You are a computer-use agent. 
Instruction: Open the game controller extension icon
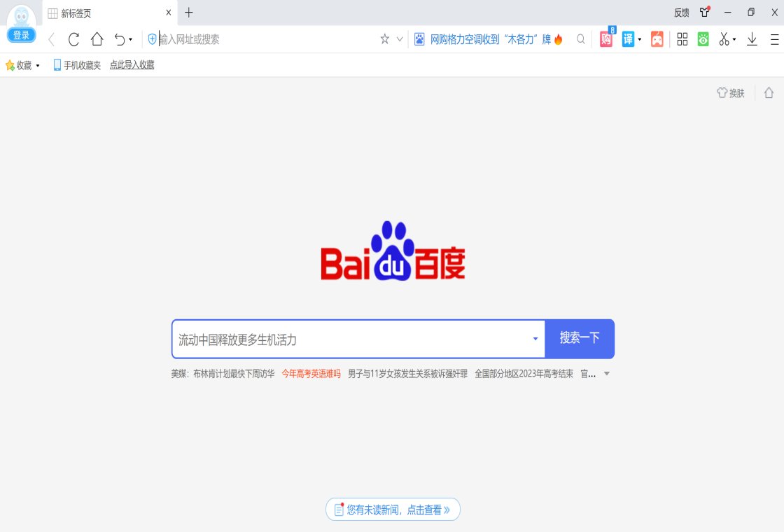[657, 39]
